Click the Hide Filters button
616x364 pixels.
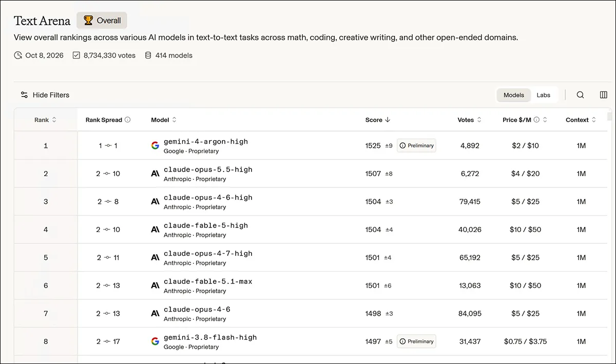pos(45,95)
